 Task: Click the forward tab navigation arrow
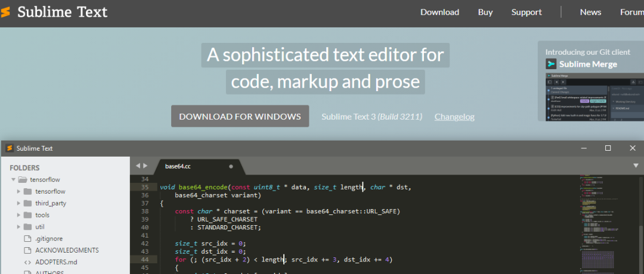pyautogui.click(x=145, y=166)
